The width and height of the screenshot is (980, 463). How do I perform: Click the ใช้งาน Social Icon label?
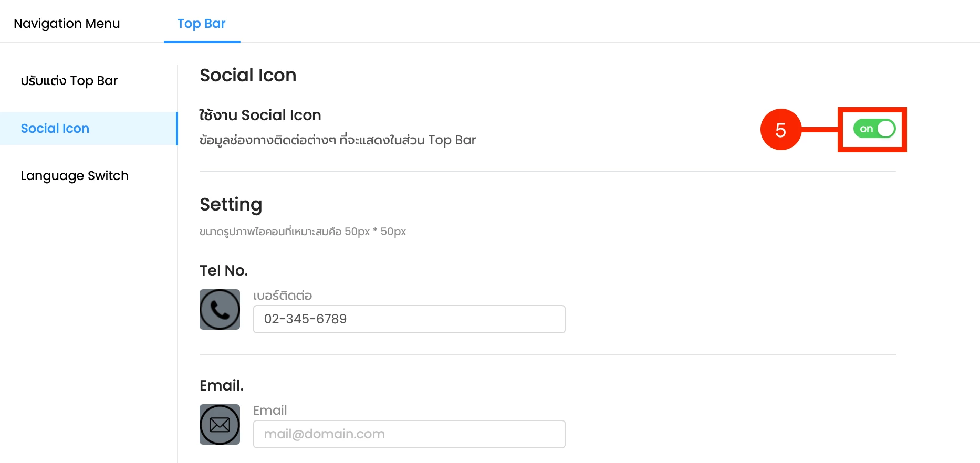tap(260, 115)
